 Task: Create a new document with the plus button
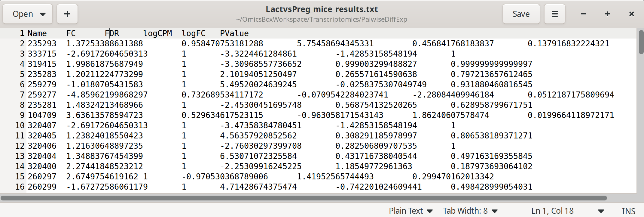67,14
